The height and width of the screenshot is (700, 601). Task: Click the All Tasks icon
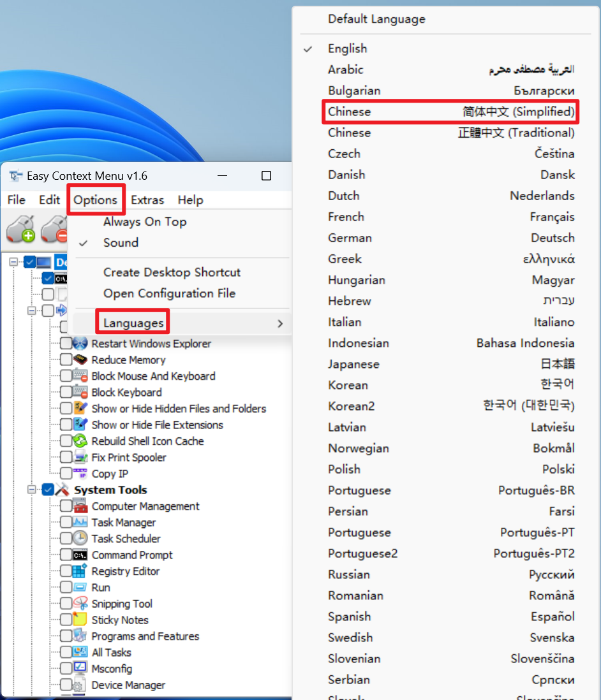[80, 652]
